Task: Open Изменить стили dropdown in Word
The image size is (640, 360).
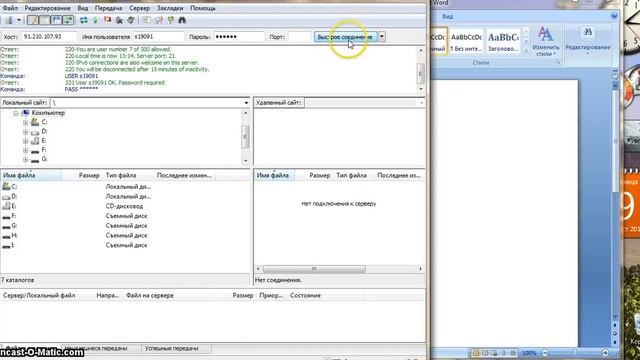Action: click(546, 41)
